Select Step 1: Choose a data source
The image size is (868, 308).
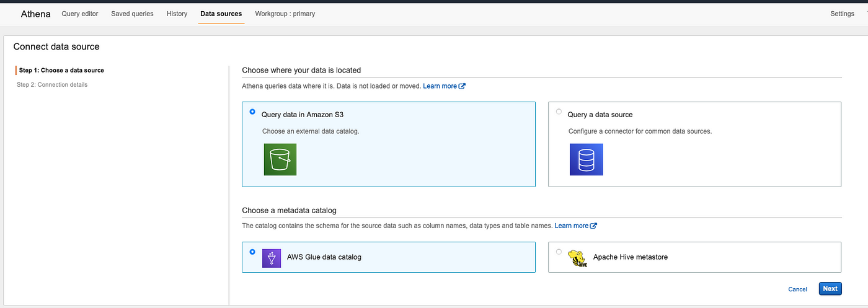click(61, 70)
